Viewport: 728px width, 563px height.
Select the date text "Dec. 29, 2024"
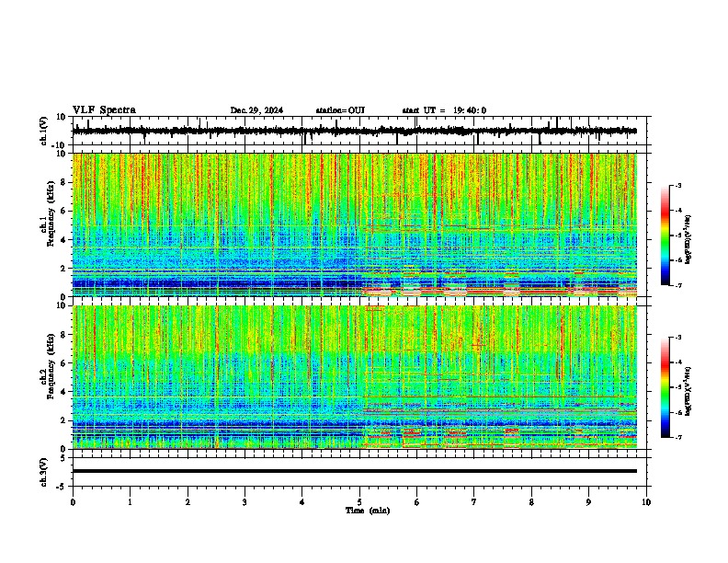pyautogui.click(x=256, y=110)
